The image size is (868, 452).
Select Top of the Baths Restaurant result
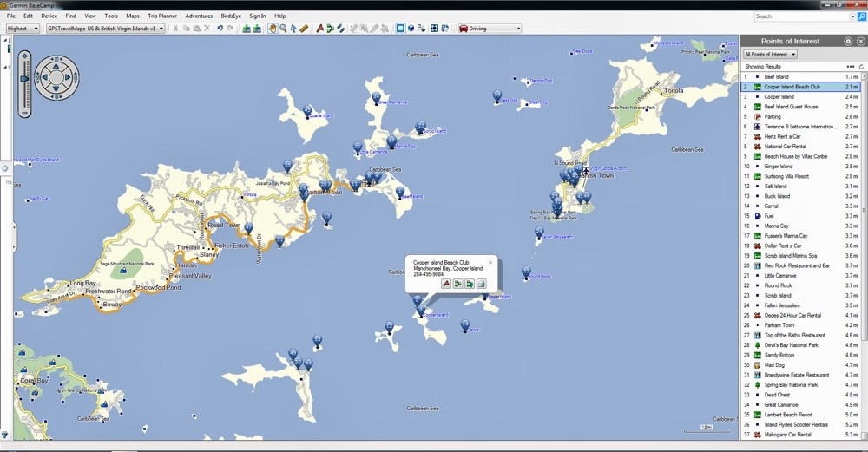[x=800, y=335]
